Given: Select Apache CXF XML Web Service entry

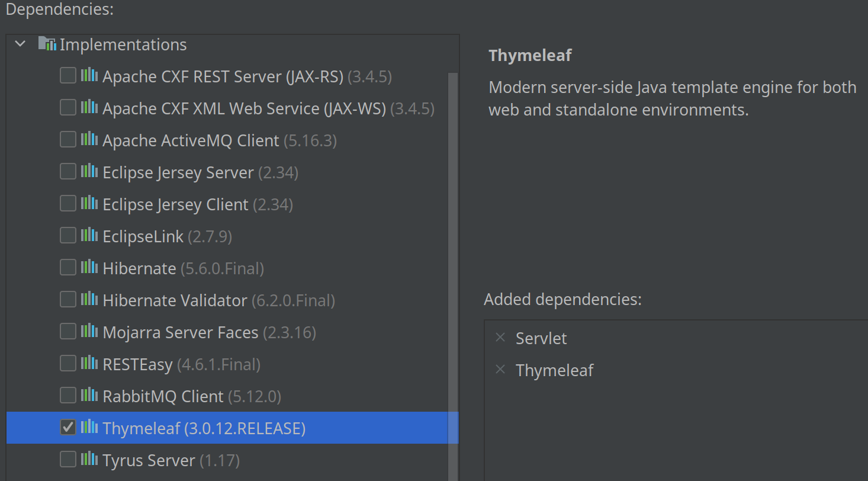Looking at the screenshot, I should [244, 108].
